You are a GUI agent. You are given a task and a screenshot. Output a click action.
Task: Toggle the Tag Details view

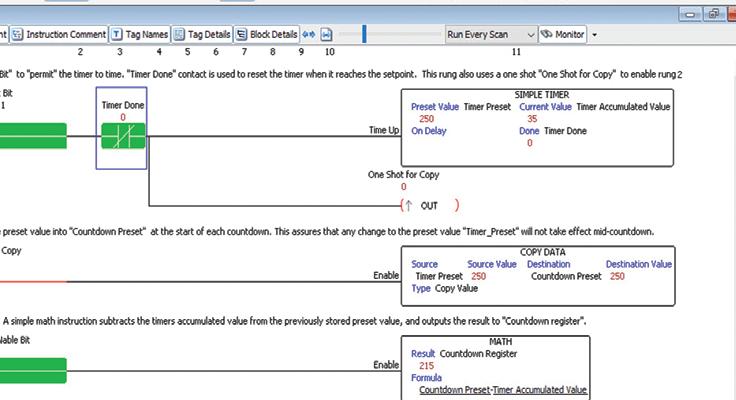pyautogui.click(x=202, y=34)
